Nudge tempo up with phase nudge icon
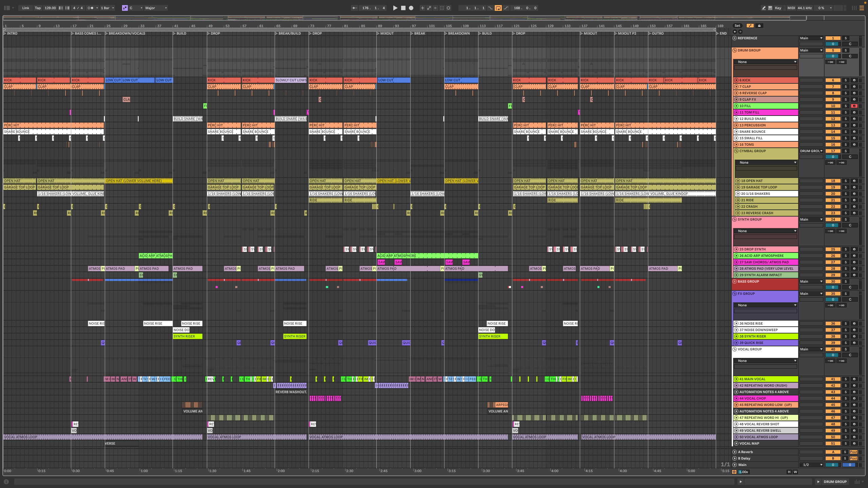The height and width of the screenshot is (488, 868). pos(67,8)
